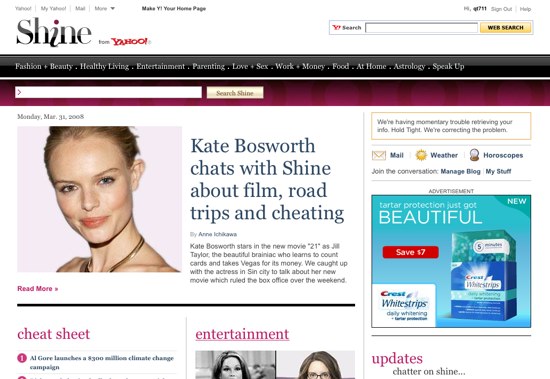550x379 pixels.
Task: Click author Anne Ichikawa's name
Action: pyautogui.click(x=217, y=234)
